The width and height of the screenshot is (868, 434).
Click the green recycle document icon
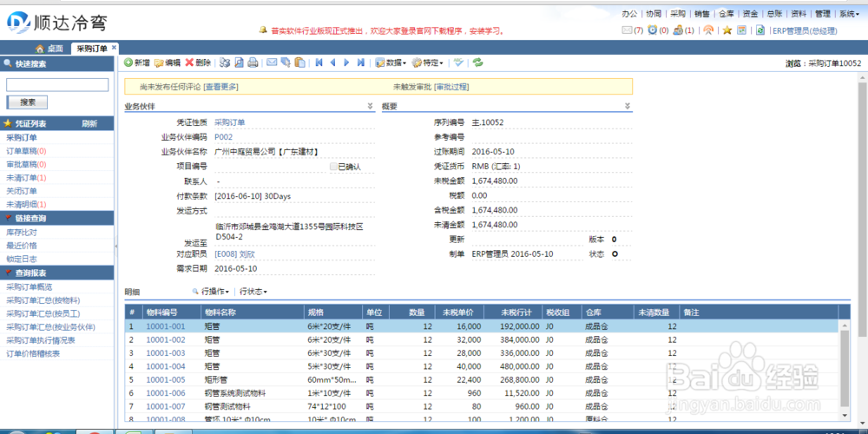pos(760,30)
